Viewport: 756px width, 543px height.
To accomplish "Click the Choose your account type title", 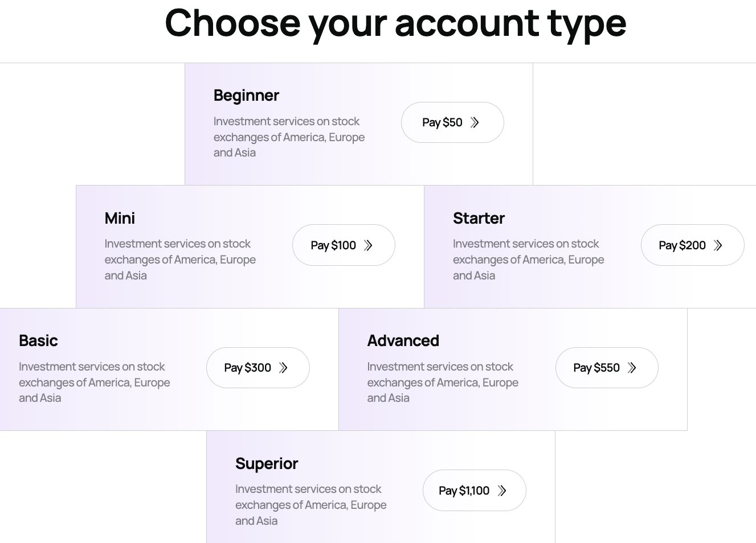I will [x=395, y=24].
